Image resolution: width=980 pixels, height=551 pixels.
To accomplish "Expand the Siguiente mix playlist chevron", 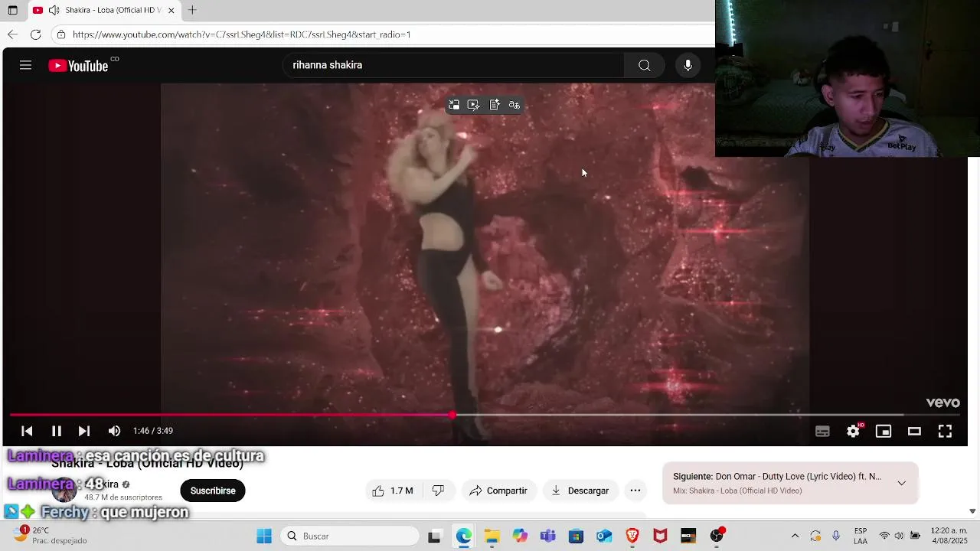I will coord(901,483).
